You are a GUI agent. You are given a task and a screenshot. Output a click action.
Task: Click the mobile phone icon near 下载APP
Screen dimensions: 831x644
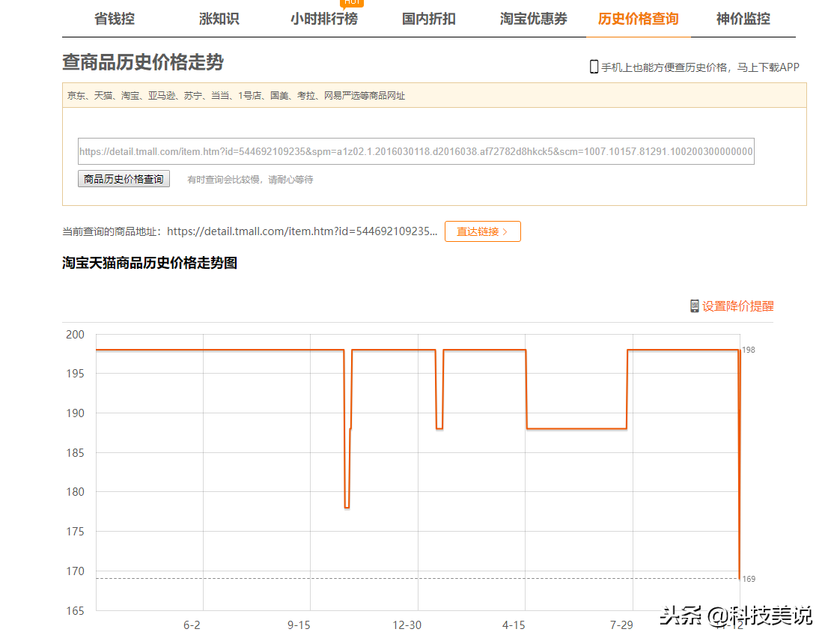click(x=594, y=67)
